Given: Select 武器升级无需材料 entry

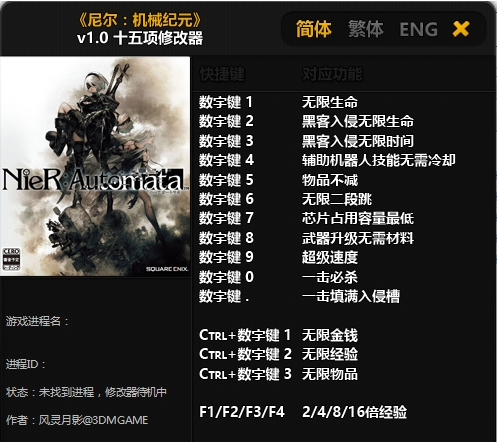Looking at the screenshot, I should (x=357, y=238).
